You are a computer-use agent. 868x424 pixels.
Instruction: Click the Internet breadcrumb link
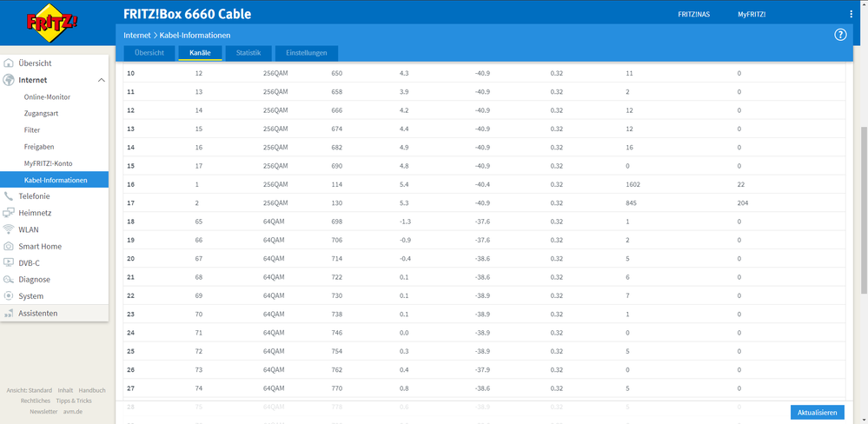click(136, 35)
